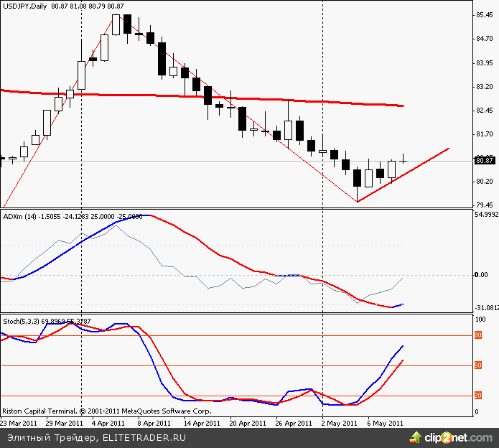Viewport: 499px width, 448px height.
Task: Select the Stochastic 80 level label
Action: (477, 335)
